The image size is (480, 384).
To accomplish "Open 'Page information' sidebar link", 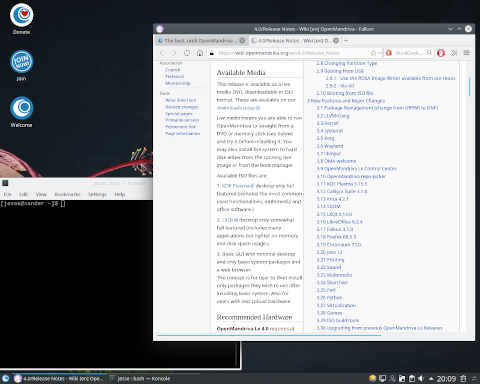I will [x=183, y=133].
